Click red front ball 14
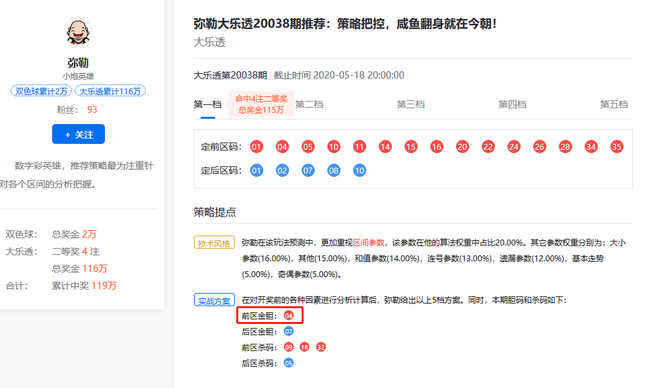 385,146
